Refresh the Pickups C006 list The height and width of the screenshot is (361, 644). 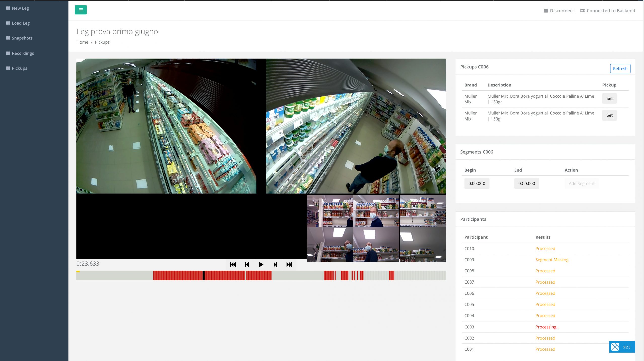[620, 69]
